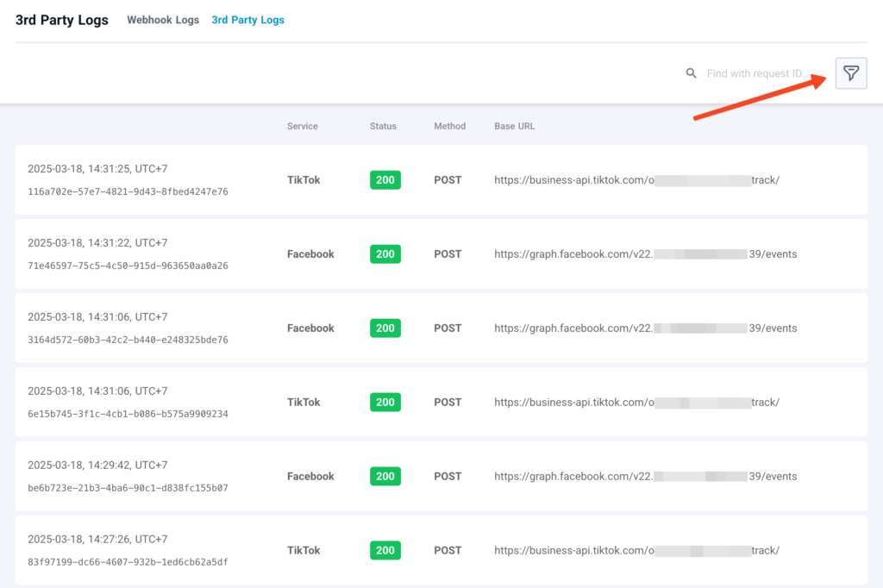The height and width of the screenshot is (588, 883).
Task: Click the 200 status badge at 14:31:22
Action: tap(385, 254)
